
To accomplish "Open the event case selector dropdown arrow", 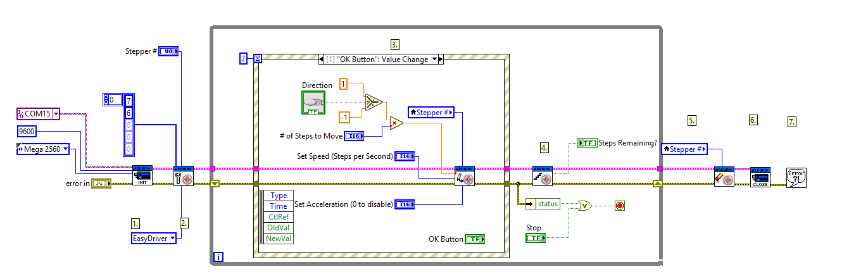I will click(435, 59).
